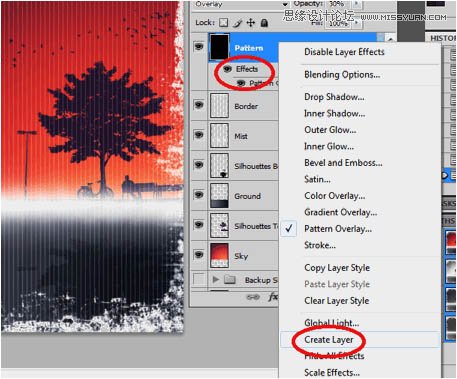
Task: Hide the Sky layer
Action: pos(199,255)
